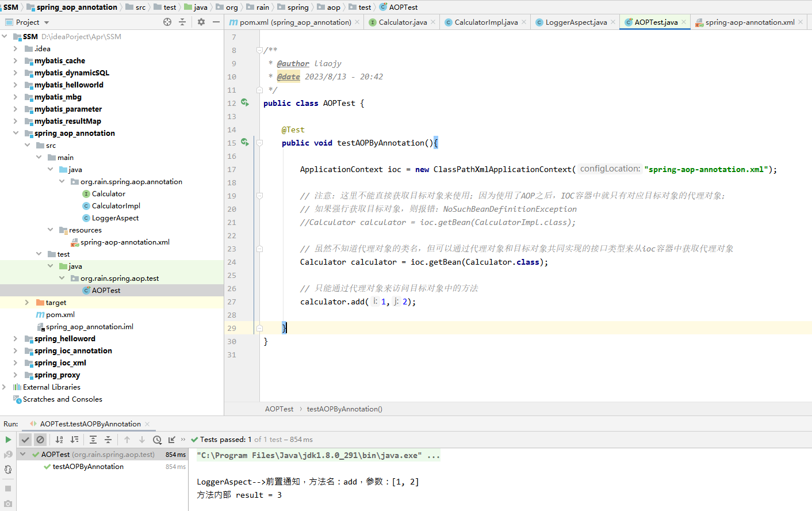Collapse the SSM root project node

5,37
